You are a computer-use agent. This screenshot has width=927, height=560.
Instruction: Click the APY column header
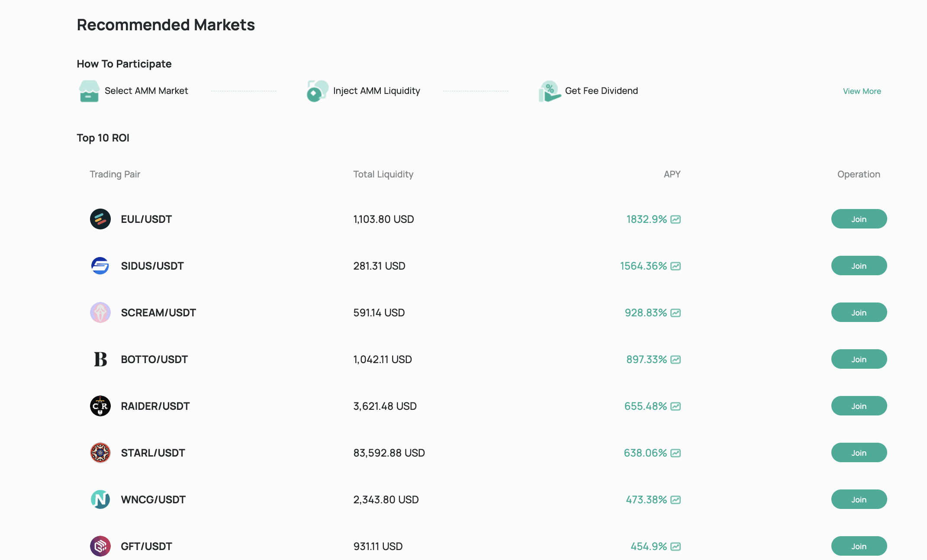coord(672,174)
